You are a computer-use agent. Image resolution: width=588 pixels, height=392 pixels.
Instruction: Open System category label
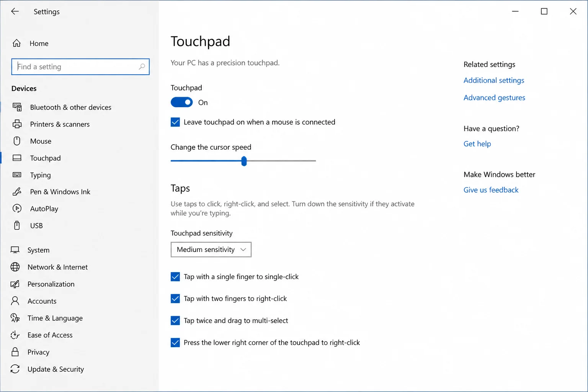pyautogui.click(x=38, y=250)
